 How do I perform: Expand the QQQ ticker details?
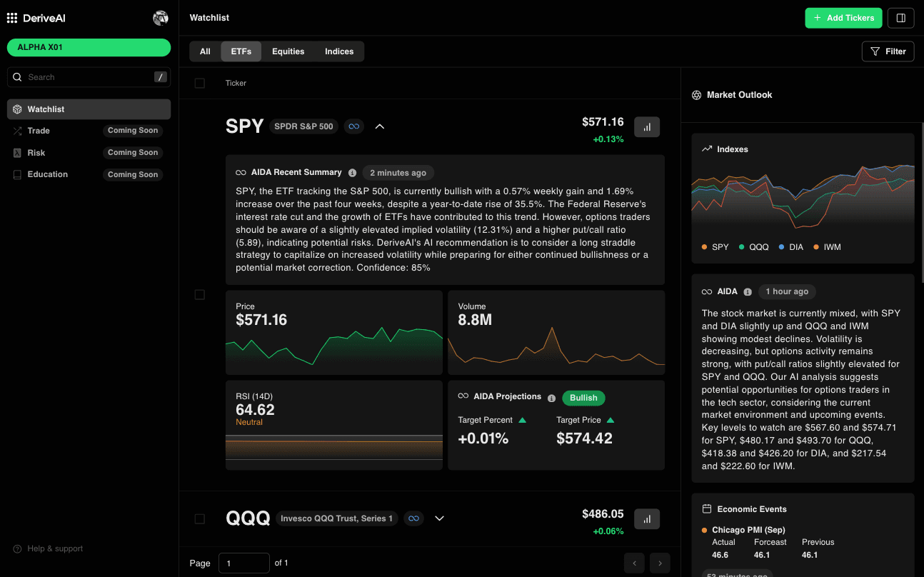pyautogui.click(x=440, y=518)
